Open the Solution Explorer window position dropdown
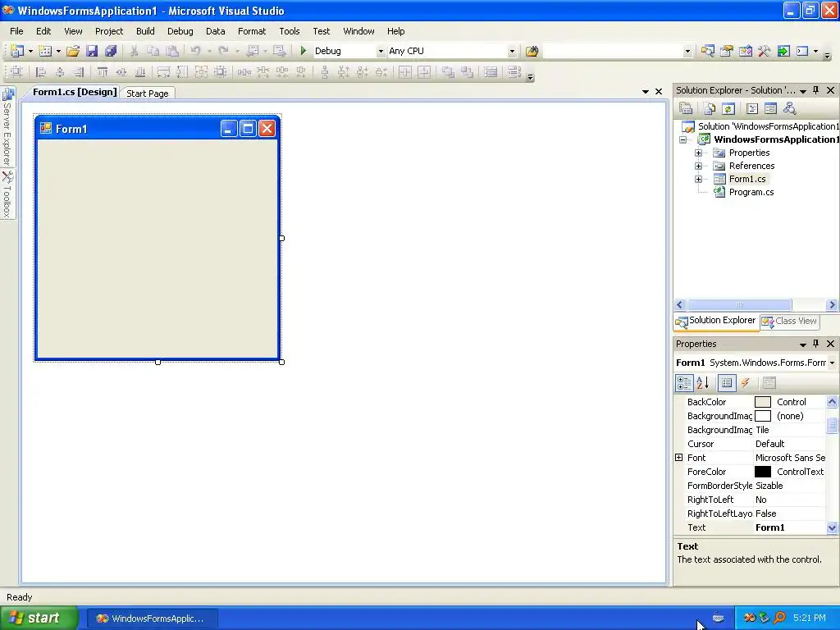840x630 pixels. click(803, 91)
